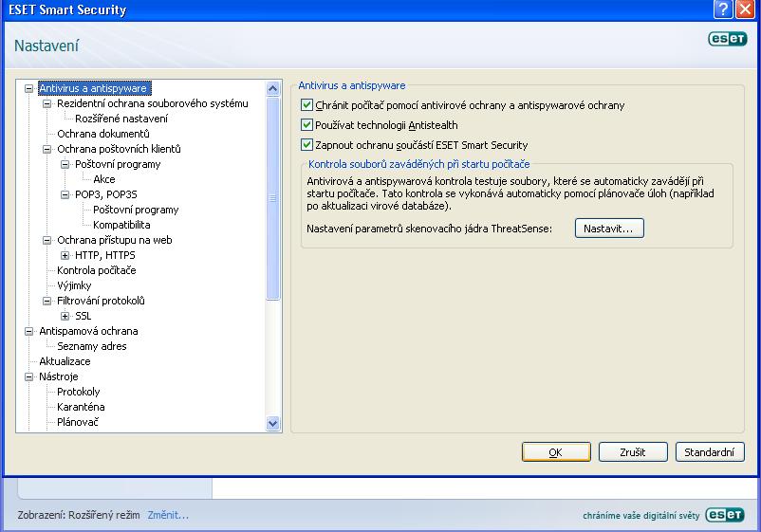Image resolution: width=761 pixels, height=532 pixels.
Task: Collapse 'Rezidentní ochrana souborového systému' node
Action: coord(47,103)
